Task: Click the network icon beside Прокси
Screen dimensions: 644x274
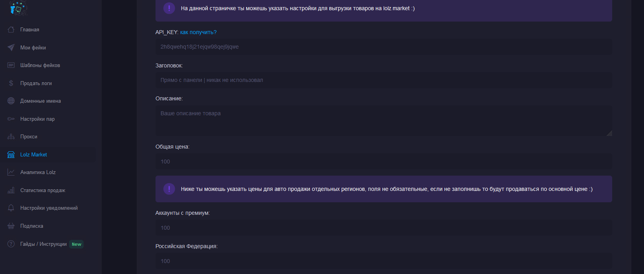Action: (x=11, y=137)
